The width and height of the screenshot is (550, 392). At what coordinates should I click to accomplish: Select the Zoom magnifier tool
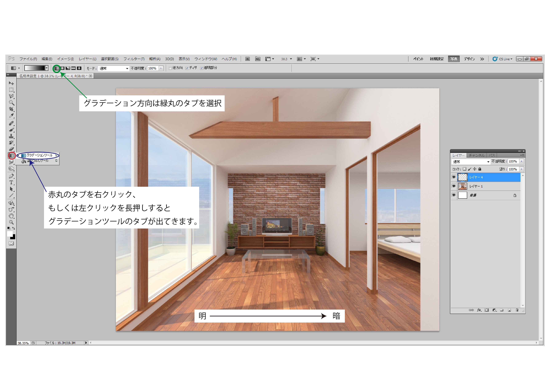[11, 222]
